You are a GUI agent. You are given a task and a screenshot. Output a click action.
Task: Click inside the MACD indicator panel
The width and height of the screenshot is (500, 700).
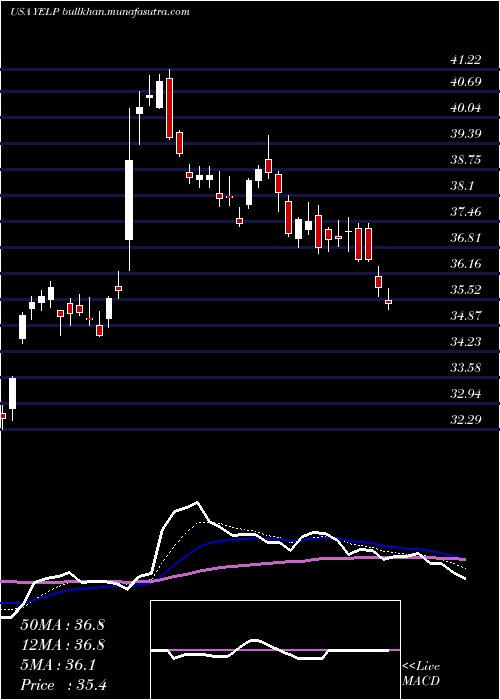275,650
